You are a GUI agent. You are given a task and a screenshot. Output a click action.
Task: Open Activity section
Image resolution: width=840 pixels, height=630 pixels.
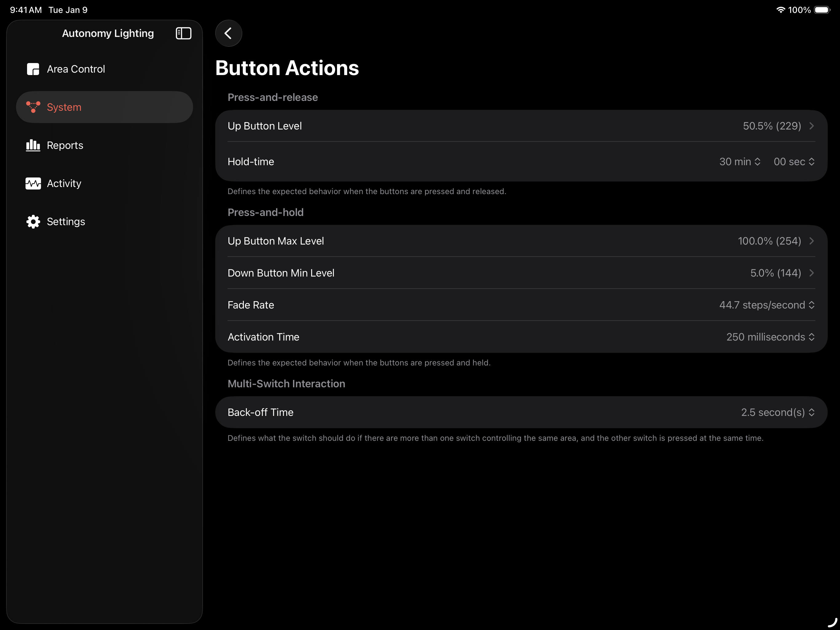coord(105,184)
